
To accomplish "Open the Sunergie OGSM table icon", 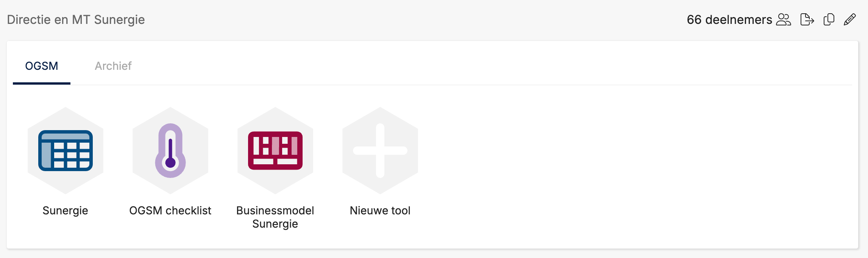I will (66, 151).
